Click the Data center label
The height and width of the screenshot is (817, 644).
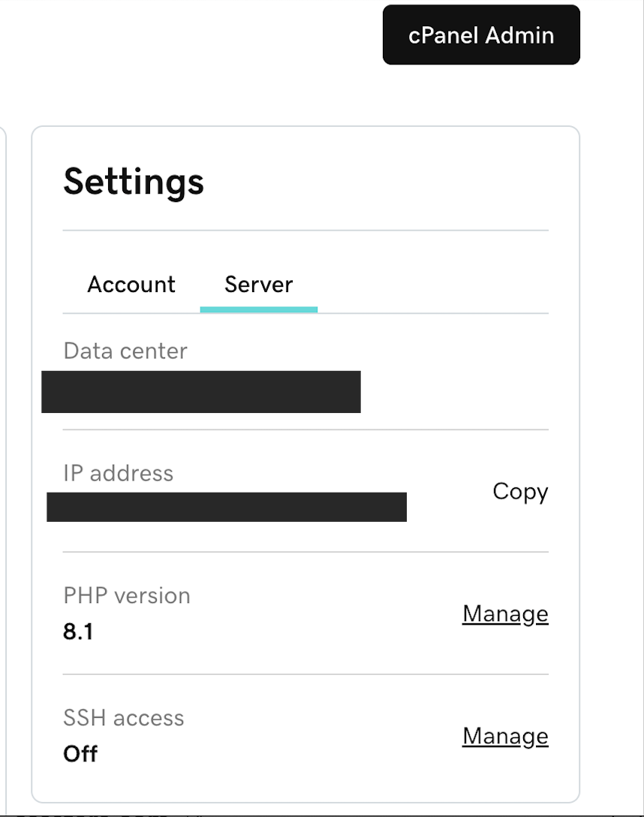pyautogui.click(x=125, y=351)
